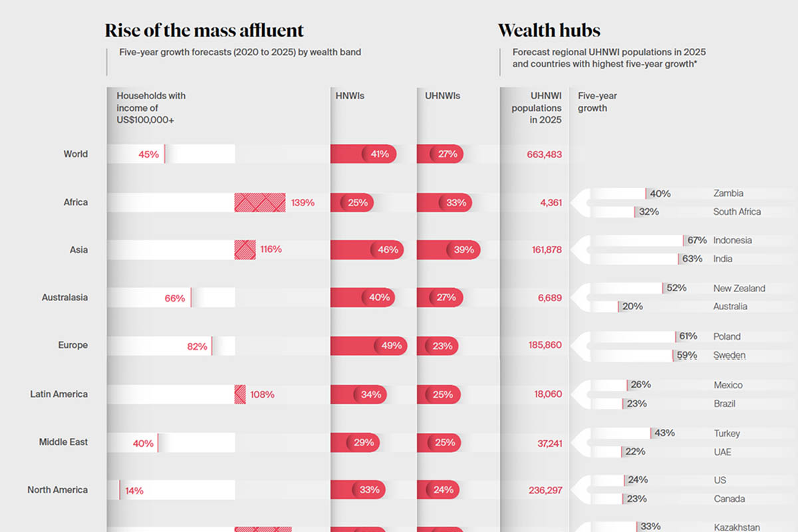Image resolution: width=798 pixels, height=532 pixels.
Task: Click Asia's 39% UHNWIs red bar
Action: [x=448, y=250]
